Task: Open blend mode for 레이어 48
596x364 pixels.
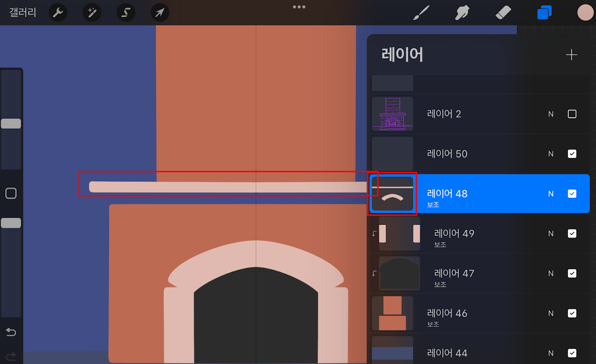Action: (550, 194)
